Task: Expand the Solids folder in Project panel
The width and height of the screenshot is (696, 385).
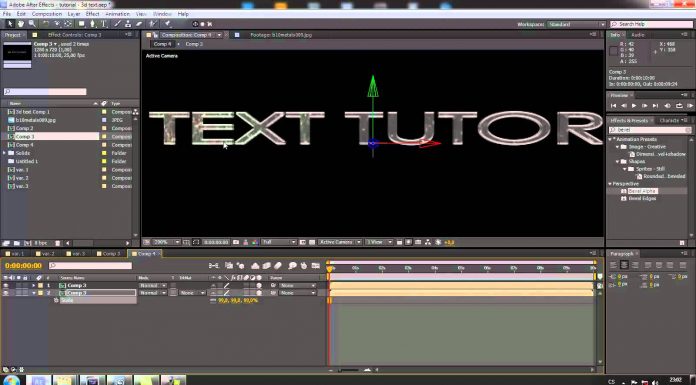Action: pyautogui.click(x=4, y=153)
